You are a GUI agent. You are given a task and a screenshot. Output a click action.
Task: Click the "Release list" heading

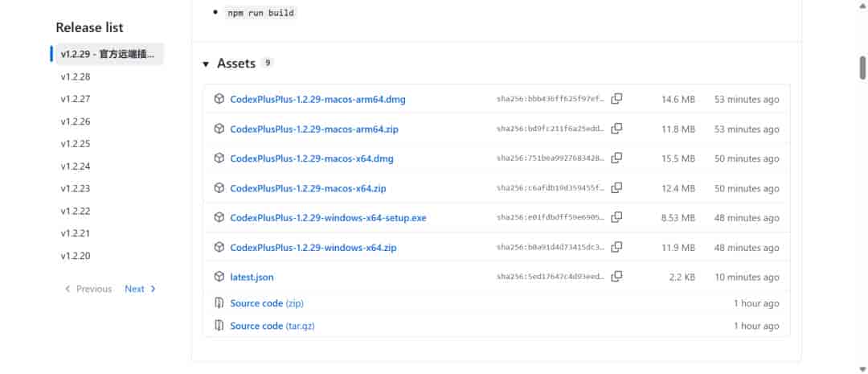[90, 27]
